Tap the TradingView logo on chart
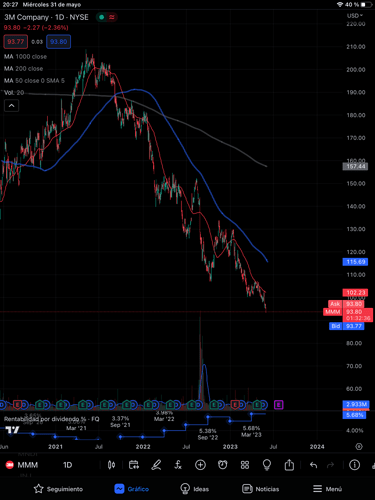The width and height of the screenshot is (375, 500). click(13, 430)
